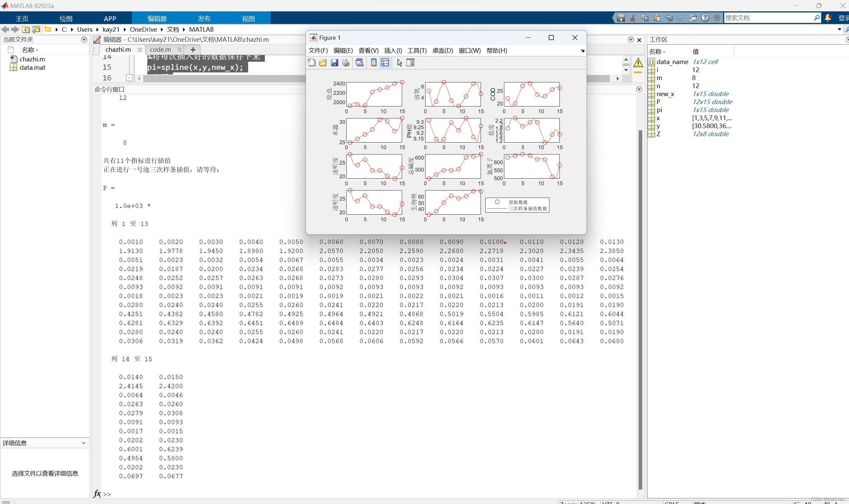Open the editor panel actions dropdown
This screenshot has height=504, width=849.
tap(631, 40)
